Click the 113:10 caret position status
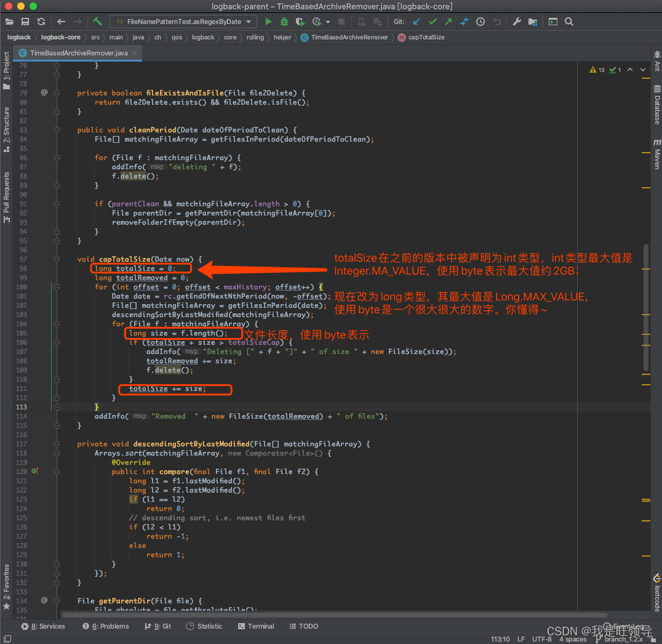The height and width of the screenshot is (644, 662). pos(500,639)
